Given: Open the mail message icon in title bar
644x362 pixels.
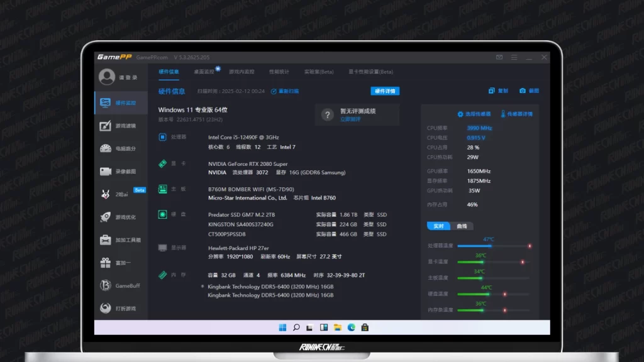Looking at the screenshot, I should [x=499, y=57].
